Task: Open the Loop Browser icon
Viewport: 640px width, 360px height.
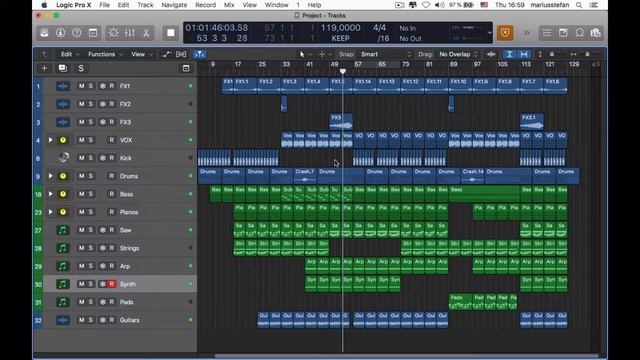Action: (x=580, y=33)
